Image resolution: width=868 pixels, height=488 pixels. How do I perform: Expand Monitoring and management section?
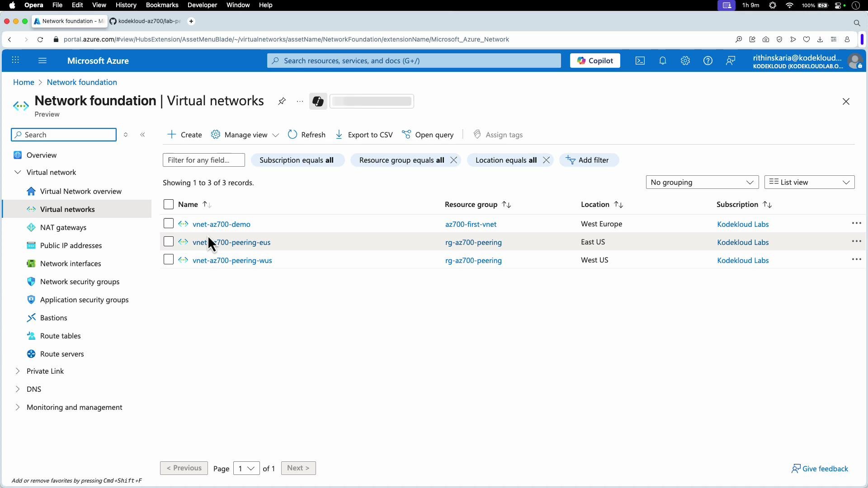(x=18, y=407)
